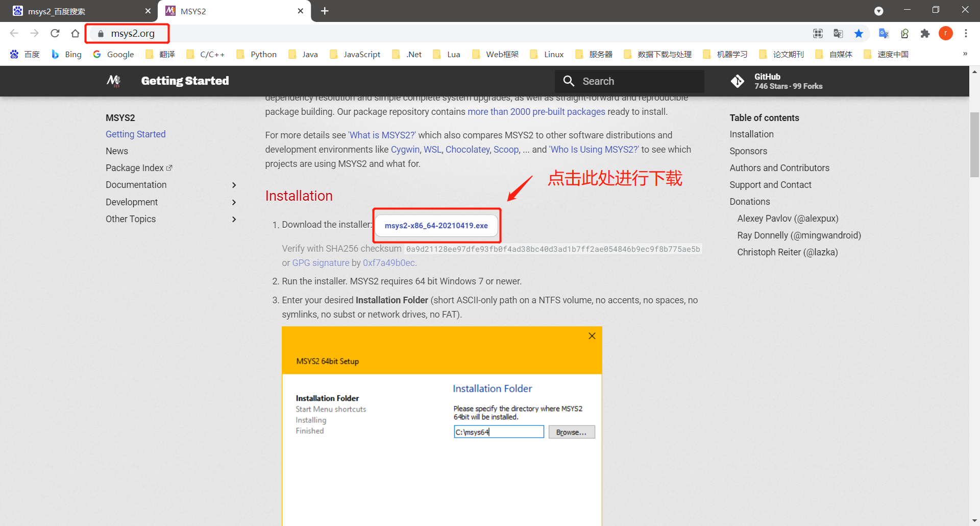Open the browser home page
The width and height of the screenshot is (980, 526).
(75, 33)
